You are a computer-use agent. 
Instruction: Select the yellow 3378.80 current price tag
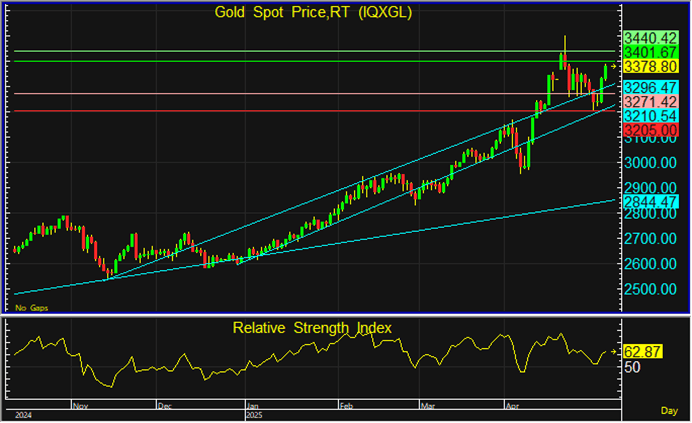pyautogui.click(x=651, y=66)
